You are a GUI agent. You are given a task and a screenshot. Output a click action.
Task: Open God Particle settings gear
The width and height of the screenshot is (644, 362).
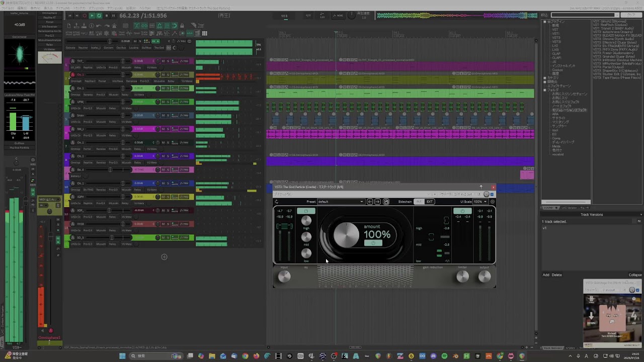(492, 202)
